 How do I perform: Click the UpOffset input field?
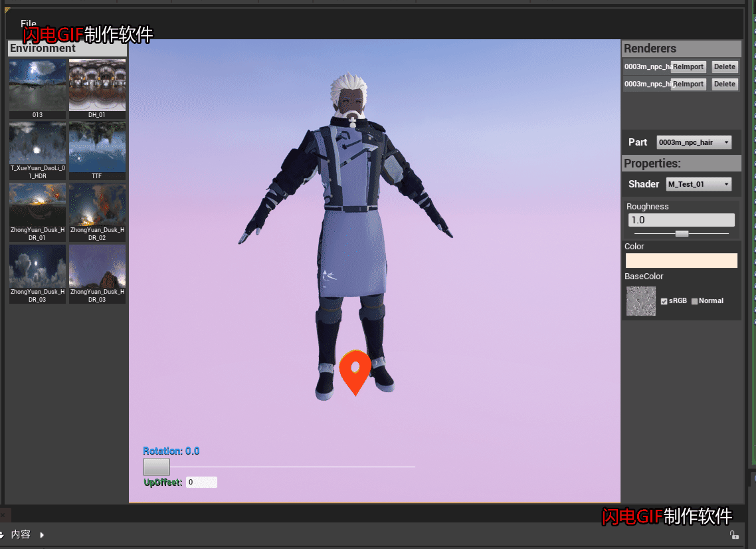point(201,483)
